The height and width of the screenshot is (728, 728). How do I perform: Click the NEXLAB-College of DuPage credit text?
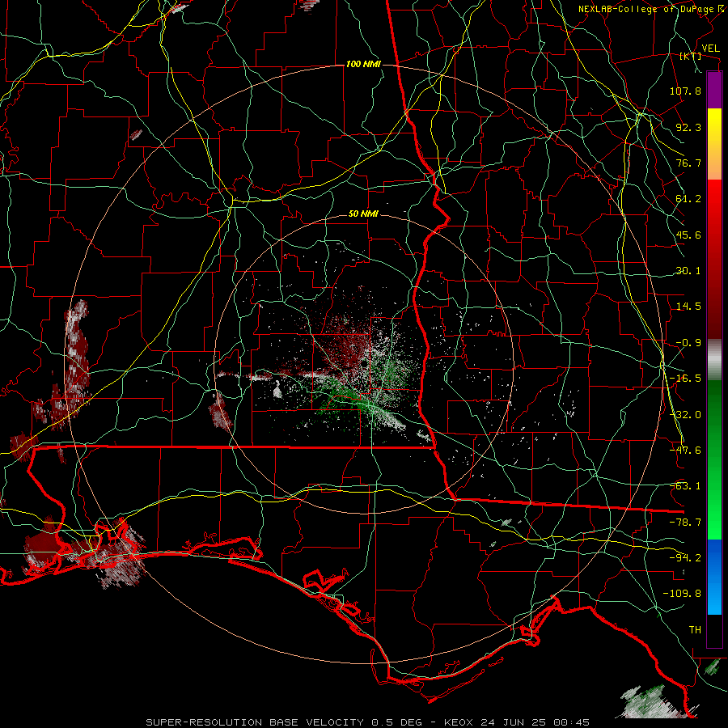(647, 9)
